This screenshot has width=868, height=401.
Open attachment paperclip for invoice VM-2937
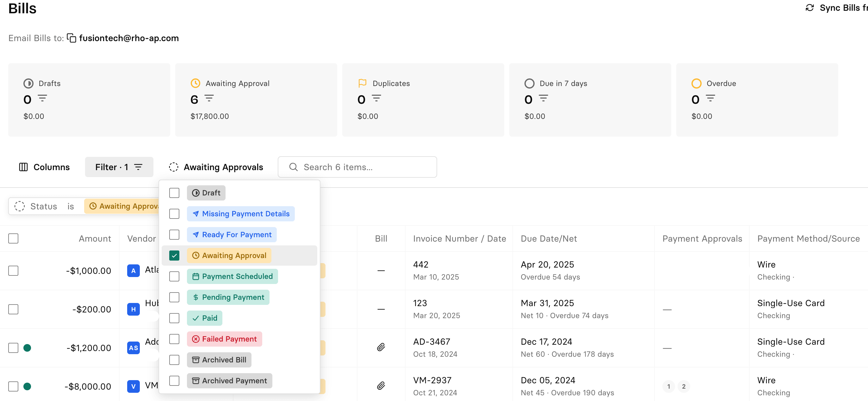point(381,386)
